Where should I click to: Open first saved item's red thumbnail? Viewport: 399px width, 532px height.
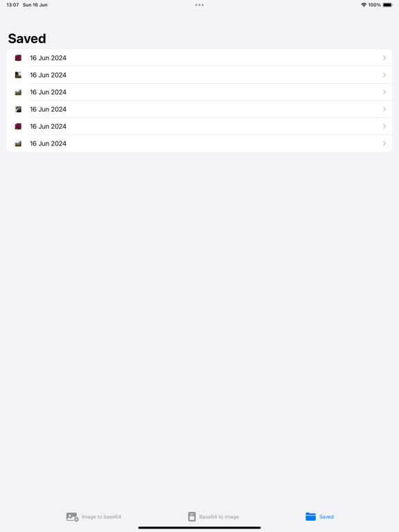[18, 58]
